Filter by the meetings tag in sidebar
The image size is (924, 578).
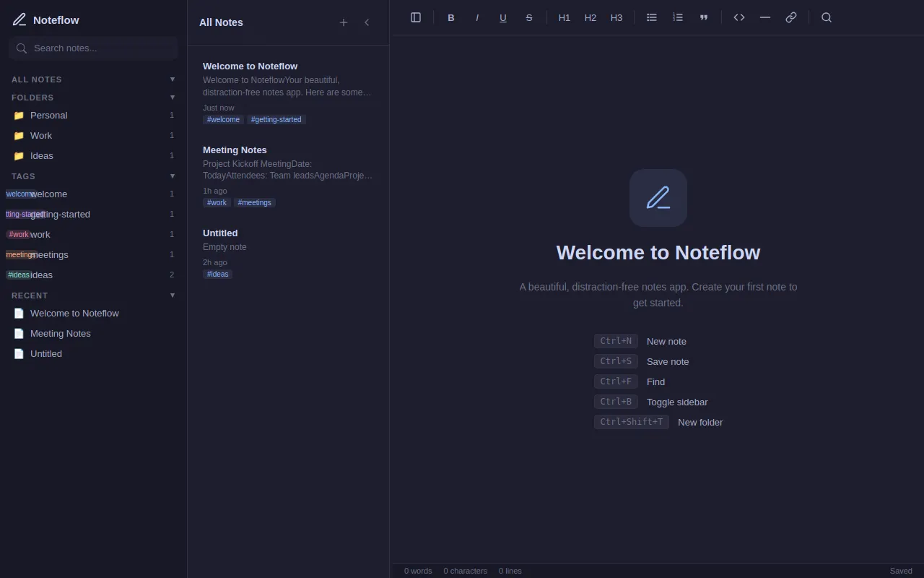tap(93, 254)
